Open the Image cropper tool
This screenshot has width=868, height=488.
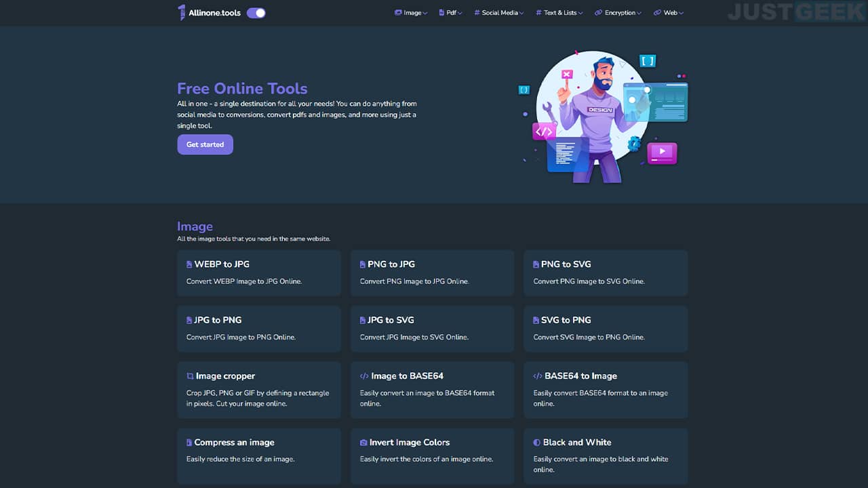(259, 390)
